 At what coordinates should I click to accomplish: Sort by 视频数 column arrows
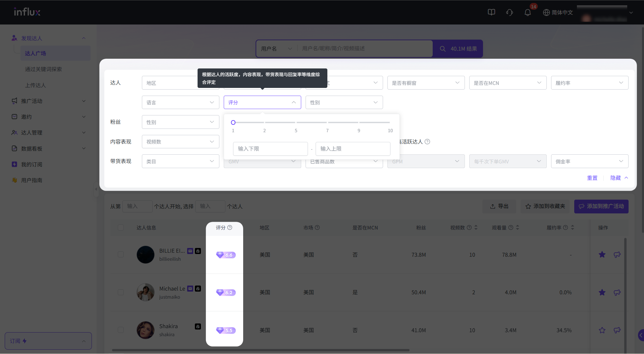click(476, 227)
